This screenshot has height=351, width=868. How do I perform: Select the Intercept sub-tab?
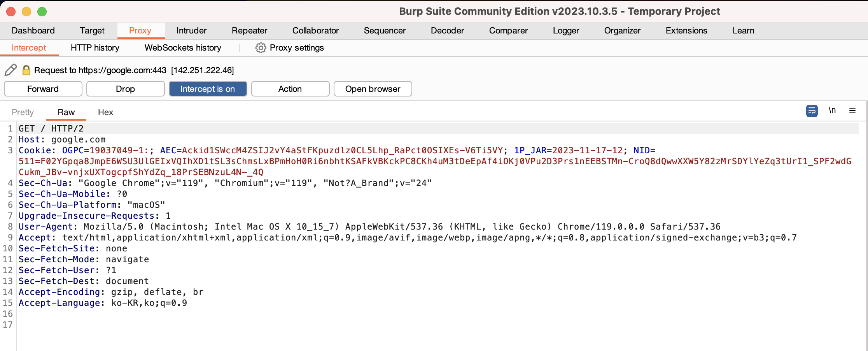29,48
